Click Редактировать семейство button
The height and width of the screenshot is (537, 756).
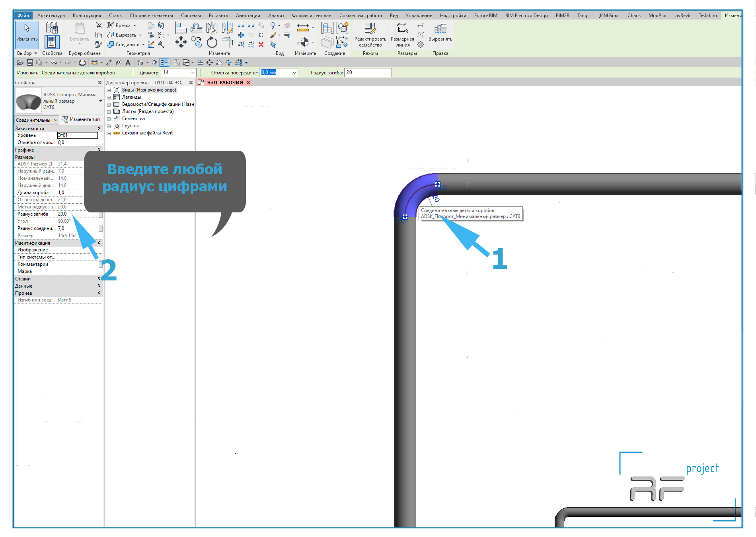370,35
